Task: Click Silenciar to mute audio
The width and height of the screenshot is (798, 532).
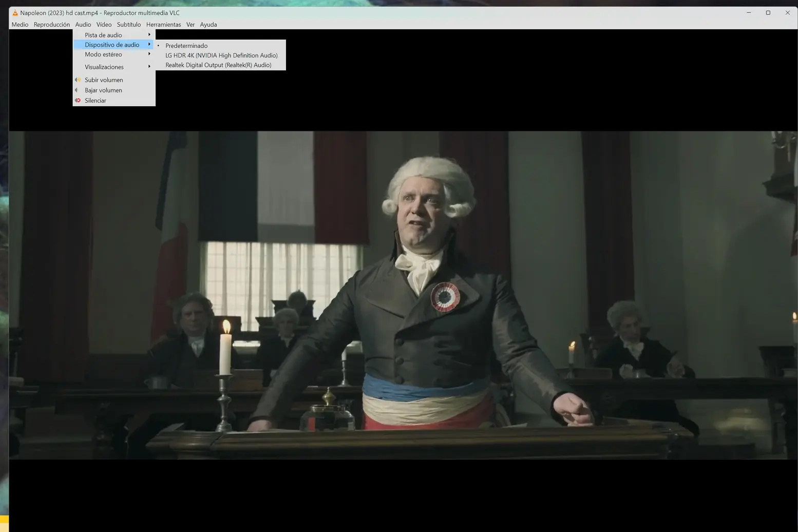Action: click(x=114, y=100)
